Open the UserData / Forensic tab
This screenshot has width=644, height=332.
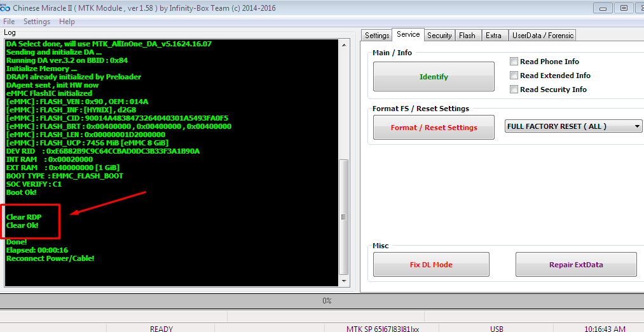pyautogui.click(x=542, y=36)
